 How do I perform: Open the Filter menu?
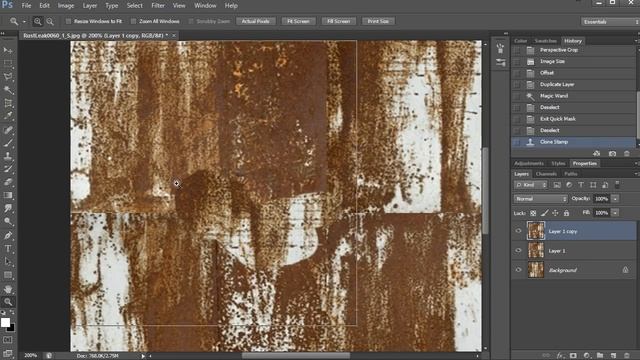point(158,6)
